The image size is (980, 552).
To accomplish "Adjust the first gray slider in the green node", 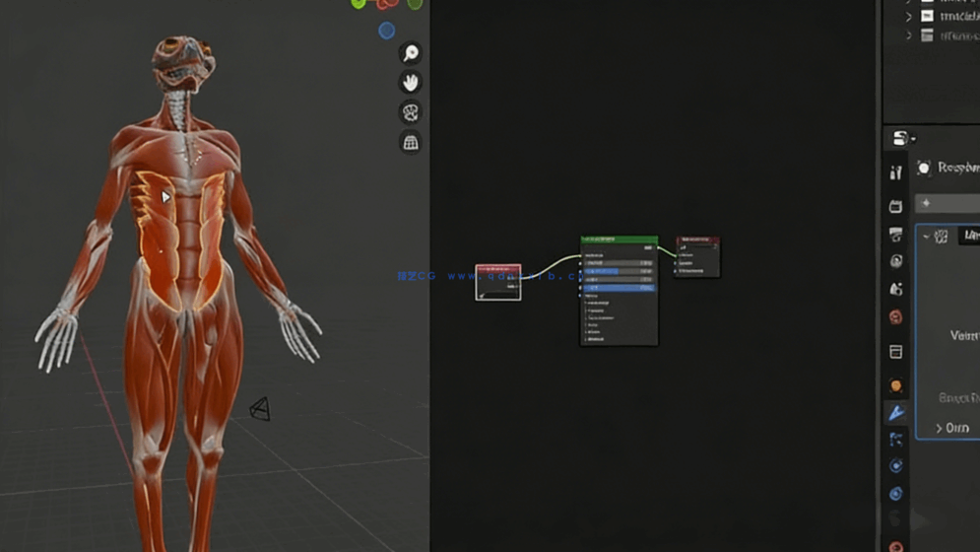I will pos(619,263).
